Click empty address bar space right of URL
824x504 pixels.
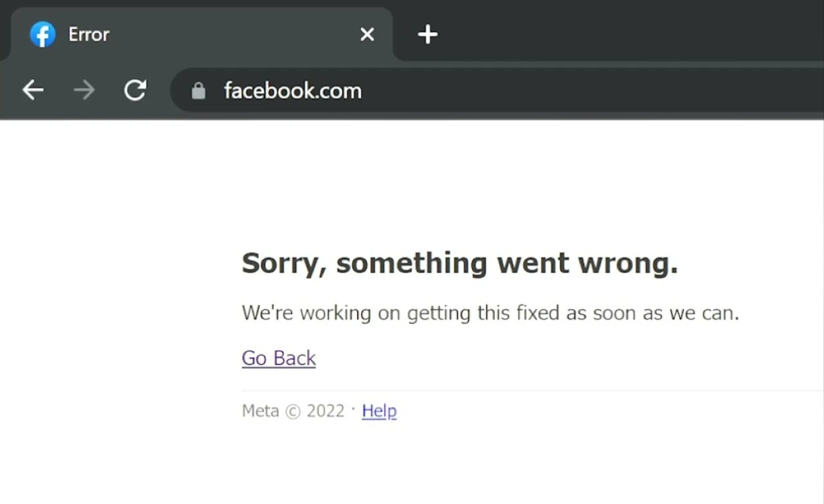tap(578, 91)
